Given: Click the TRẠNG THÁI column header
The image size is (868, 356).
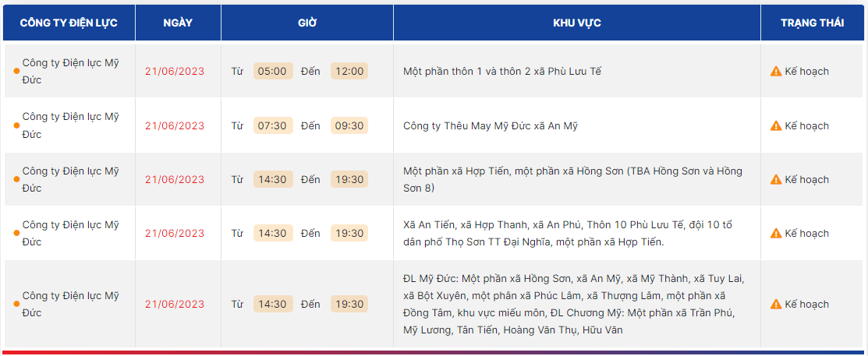Looking at the screenshot, I should pos(812,23).
